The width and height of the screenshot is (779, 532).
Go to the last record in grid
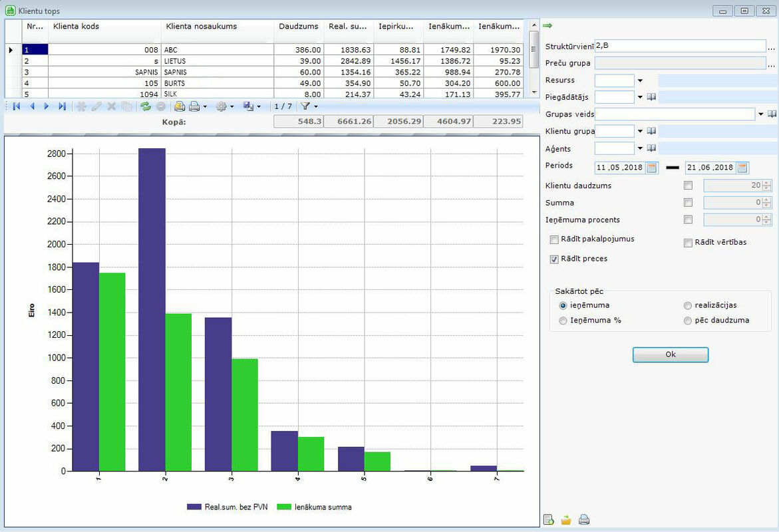tap(62, 106)
